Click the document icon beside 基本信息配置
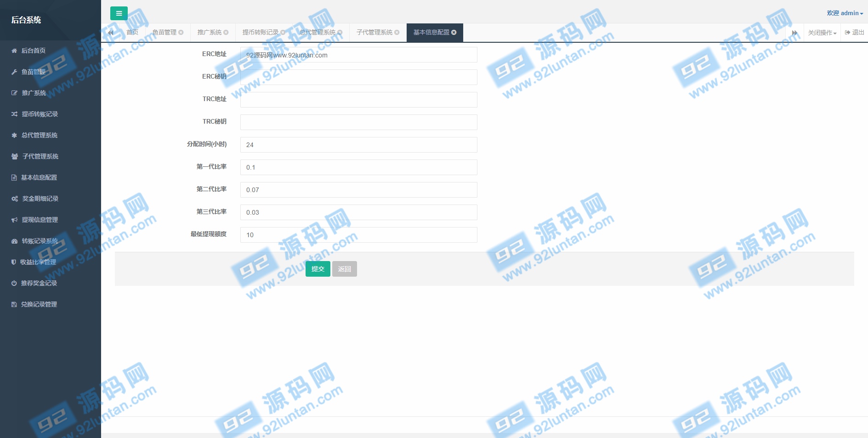Screen dimensions: 868x438 click(14, 178)
